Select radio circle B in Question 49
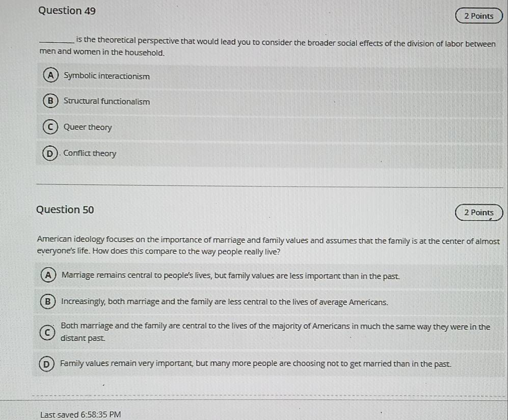Viewport: 508px width, 420px height. tap(50, 101)
